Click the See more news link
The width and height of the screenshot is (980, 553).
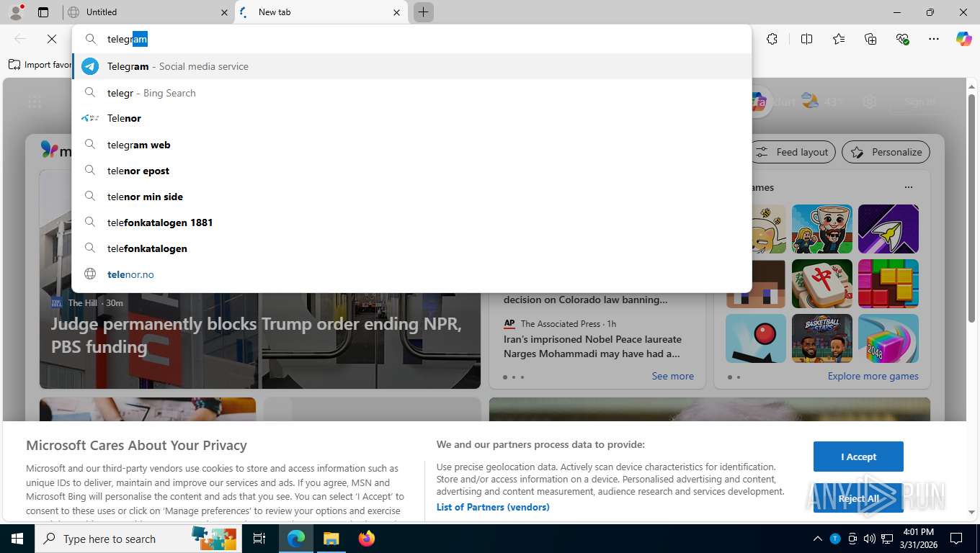tap(672, 376)
